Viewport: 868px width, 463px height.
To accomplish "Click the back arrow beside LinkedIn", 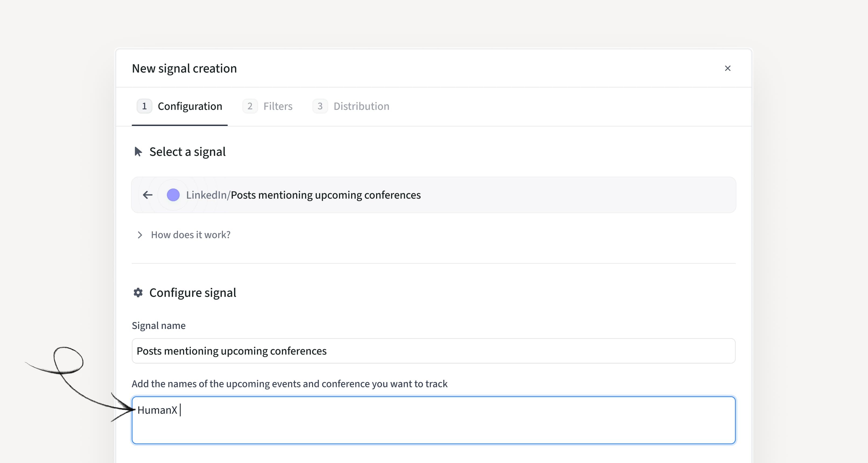I will [148, 195].
